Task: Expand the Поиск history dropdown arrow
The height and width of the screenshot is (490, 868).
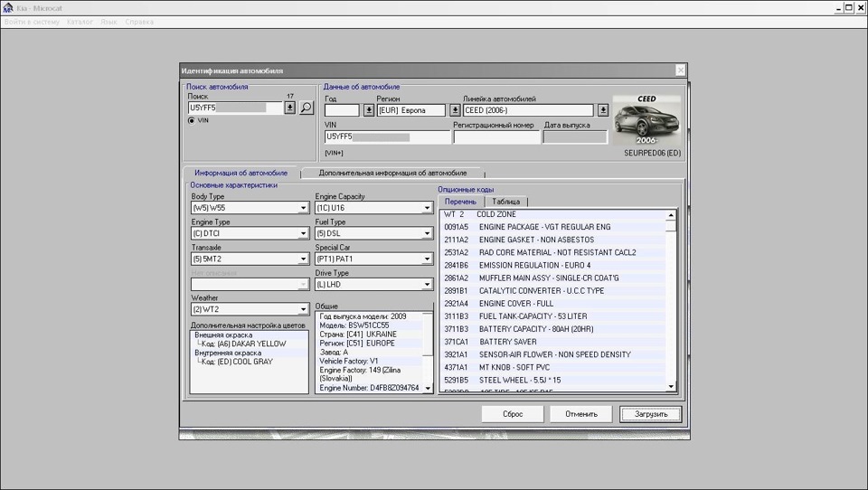Action: [x=289, y=108]
